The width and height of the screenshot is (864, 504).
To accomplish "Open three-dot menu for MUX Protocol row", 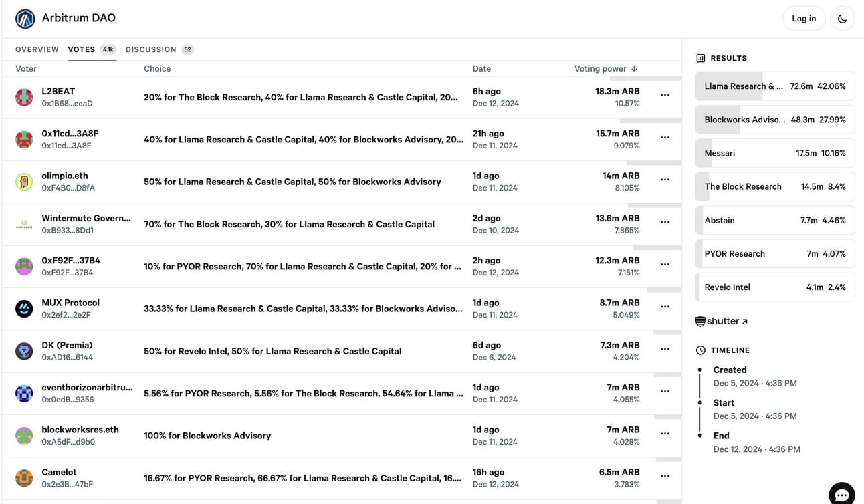I will pyautogui.click(x=665, y=307).
